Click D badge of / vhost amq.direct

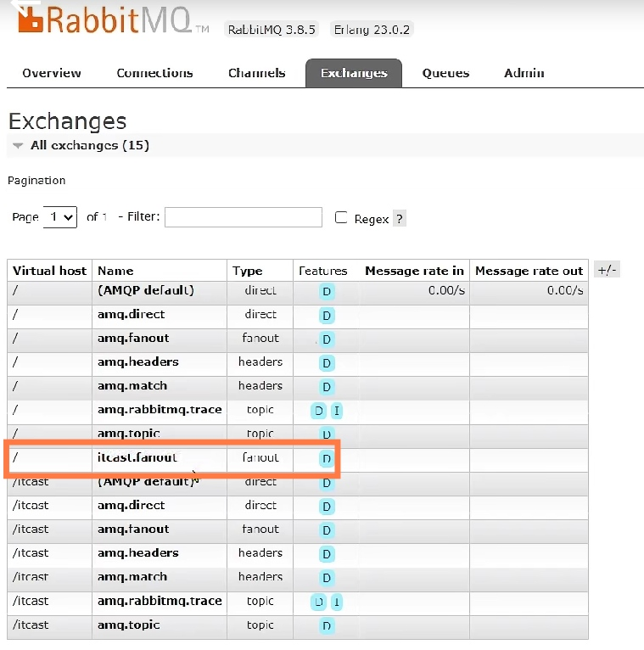click(327, 316)
